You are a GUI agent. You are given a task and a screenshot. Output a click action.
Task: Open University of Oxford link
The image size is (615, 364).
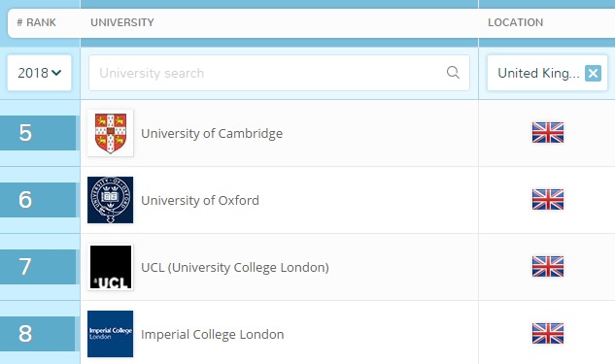point(200,201)
